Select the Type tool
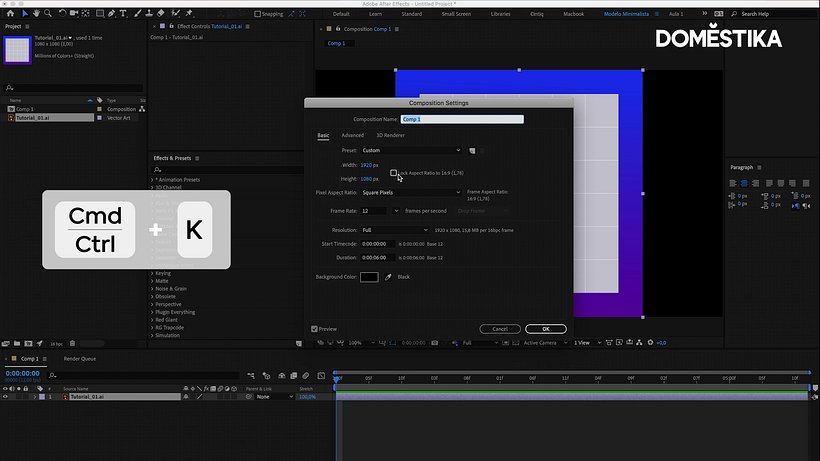 click(123, 14)
